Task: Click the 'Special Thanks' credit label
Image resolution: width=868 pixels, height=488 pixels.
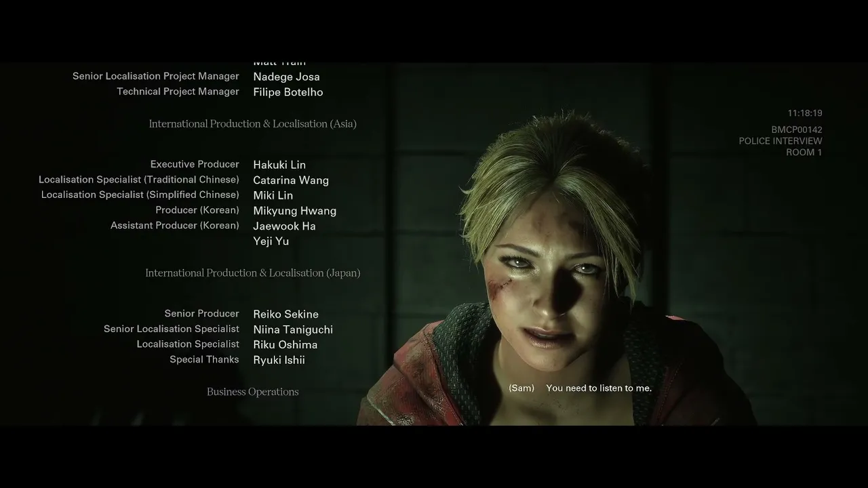Action: [204, 359]
